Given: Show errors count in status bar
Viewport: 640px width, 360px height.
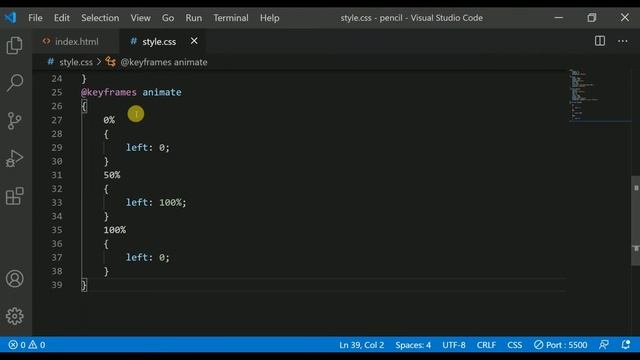Looking at the screenshot, I should [x=17, y=345].
